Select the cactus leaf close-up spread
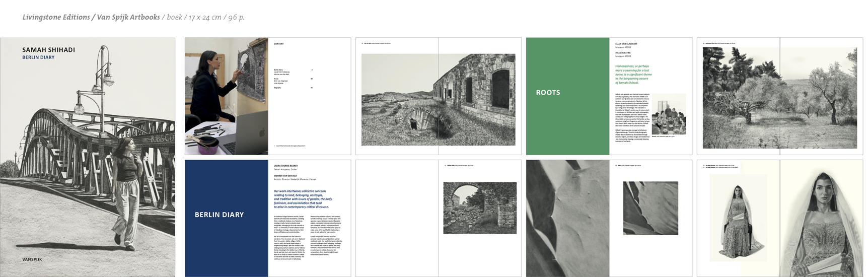868x277 pixels. click(609, 218)
